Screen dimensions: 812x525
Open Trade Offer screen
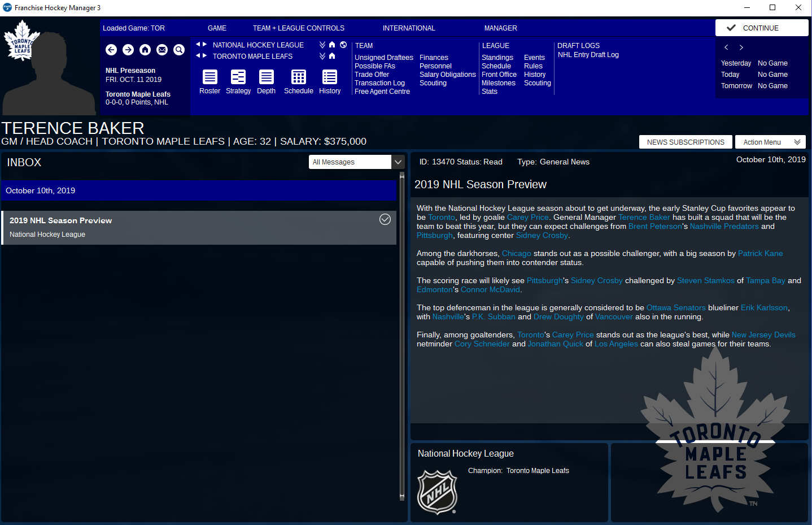(x=372, y=75)
